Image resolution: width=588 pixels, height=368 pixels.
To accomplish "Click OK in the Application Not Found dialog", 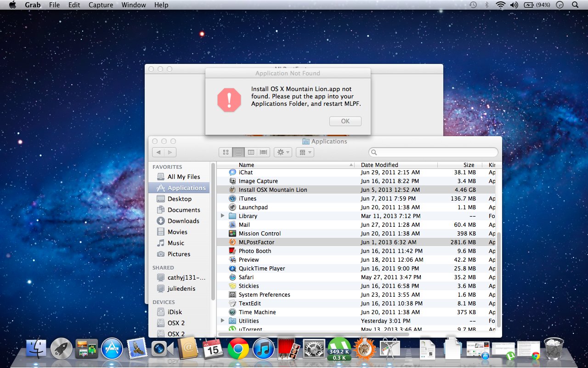I will point(345,121).
